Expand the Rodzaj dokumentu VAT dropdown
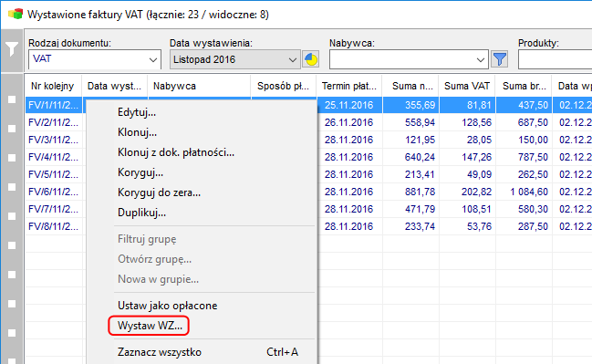Image resolution: width=592 pixels, height=364 pixels. point(153,59)
